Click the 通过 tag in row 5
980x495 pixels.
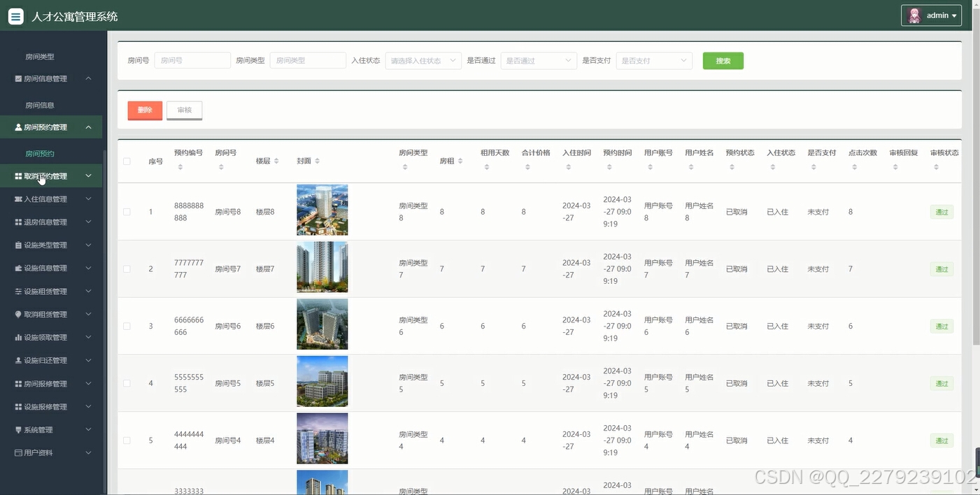pos(942,440)
